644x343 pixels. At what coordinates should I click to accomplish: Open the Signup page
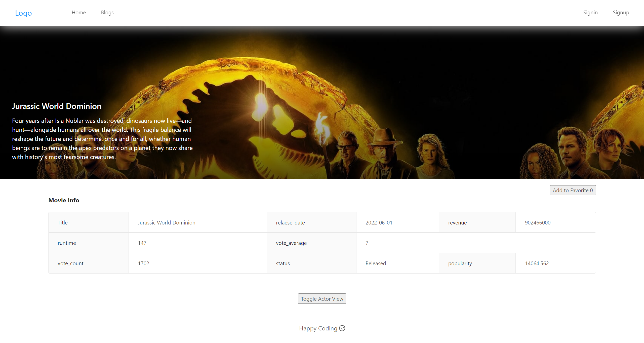(x=621, y=13)
